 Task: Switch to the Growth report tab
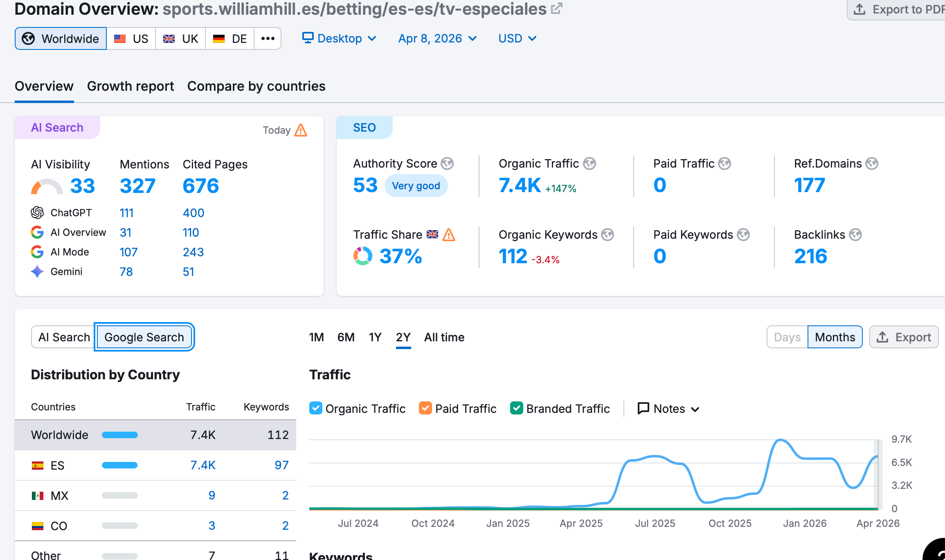pos(130,86)
